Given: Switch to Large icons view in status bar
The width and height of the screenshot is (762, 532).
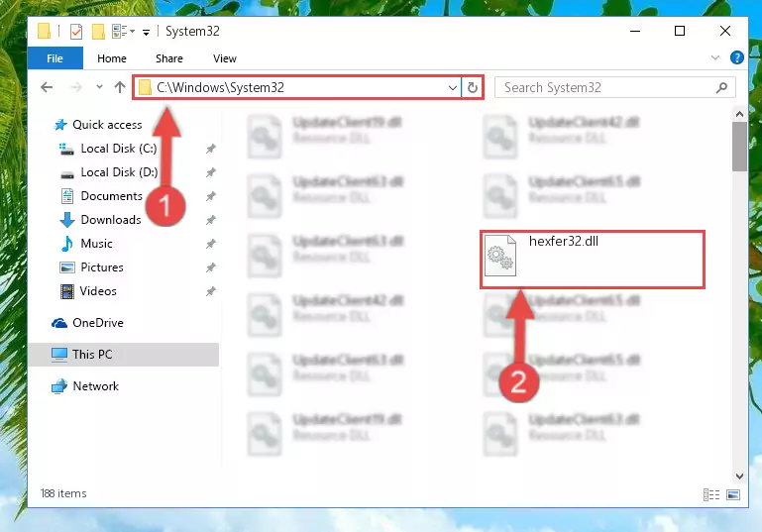Looking at the screenshot, I should (x=733, y=494).
